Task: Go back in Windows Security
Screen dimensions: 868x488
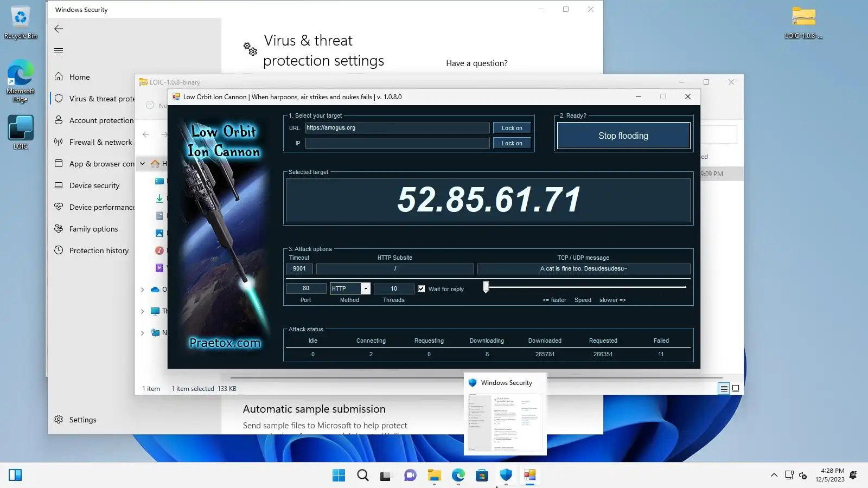Action: 59,29
